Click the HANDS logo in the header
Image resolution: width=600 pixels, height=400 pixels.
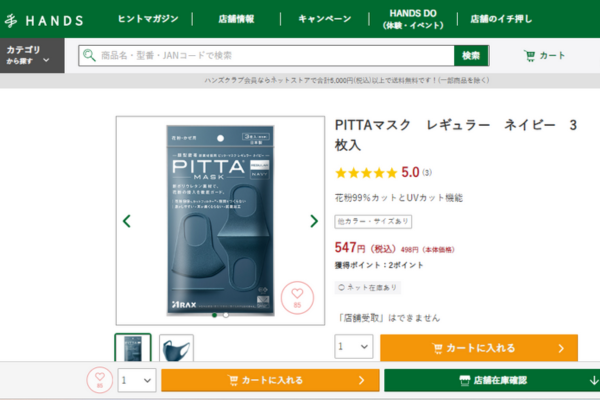pos(44,20)
